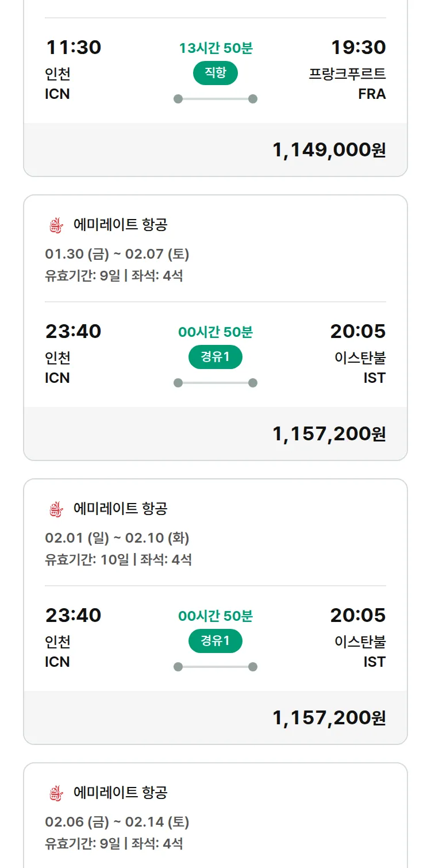This screenshot has height=868, width=431.
Task: Open the 01.30 (금) ~ 02.07 (토) date range
Action: (117, 254)
